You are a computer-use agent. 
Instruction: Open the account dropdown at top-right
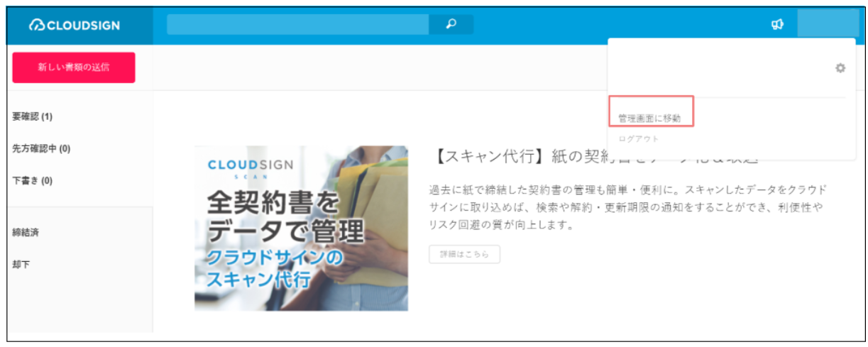click(828, 25)
